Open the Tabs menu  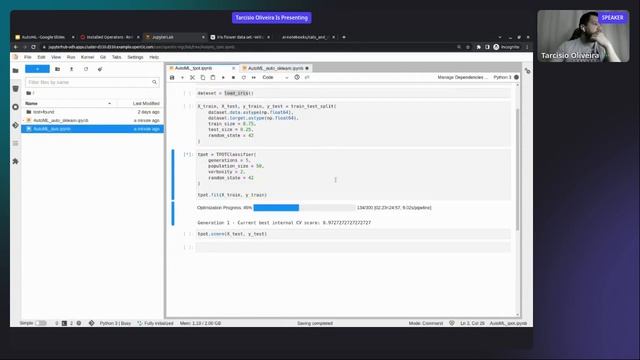(x=117, y=57)
